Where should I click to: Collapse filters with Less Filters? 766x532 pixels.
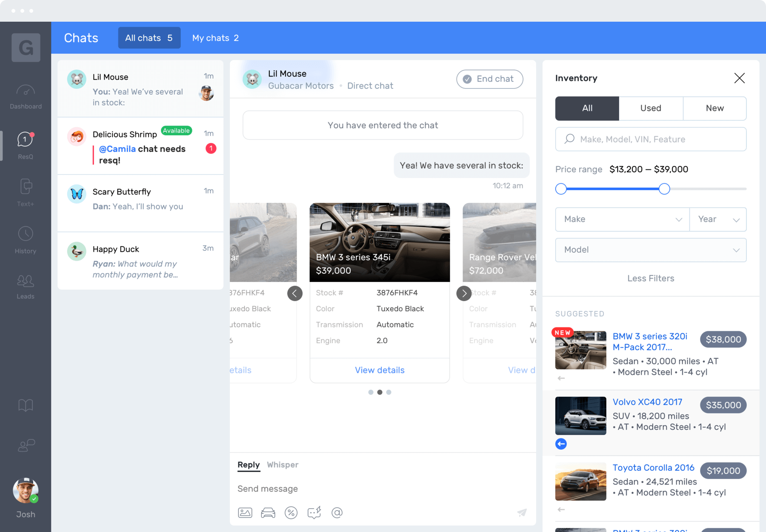click(651, 278)
